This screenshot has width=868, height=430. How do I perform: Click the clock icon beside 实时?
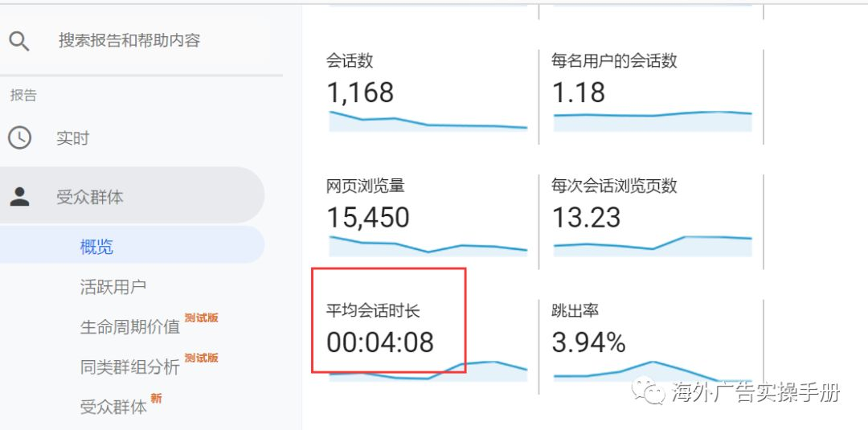[x=19, y=138]
